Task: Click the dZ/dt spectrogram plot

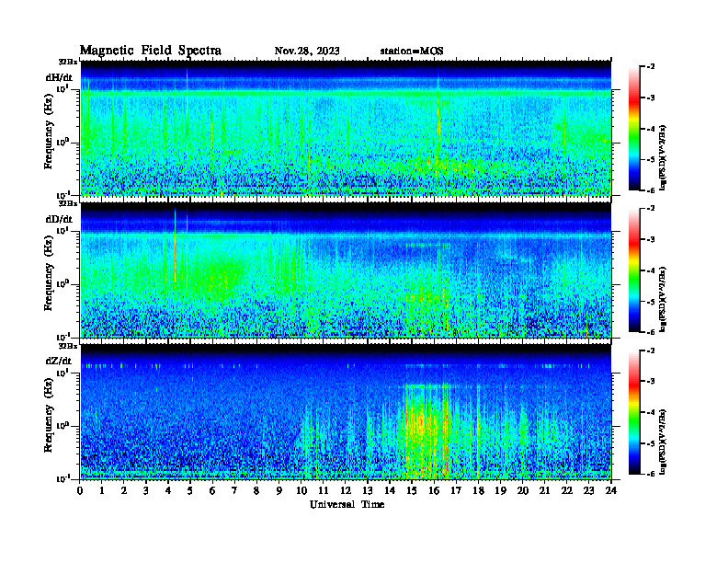Action: coord(346,412)
